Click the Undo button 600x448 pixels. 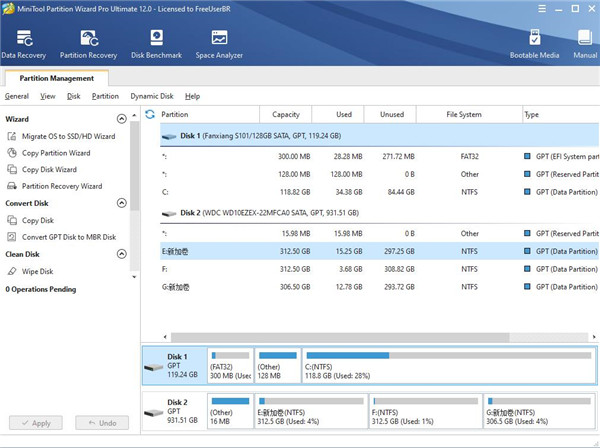click(101, 424)
